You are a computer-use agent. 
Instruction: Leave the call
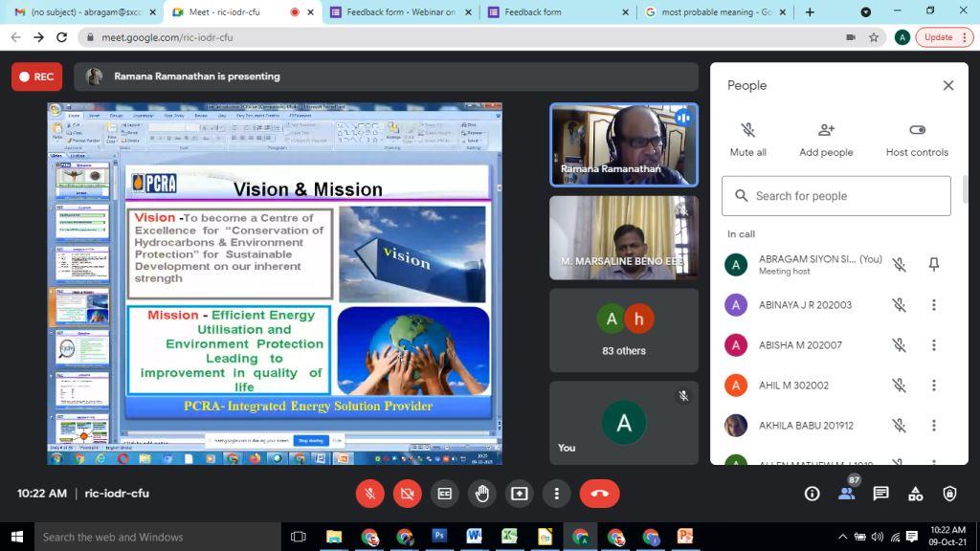599,494
